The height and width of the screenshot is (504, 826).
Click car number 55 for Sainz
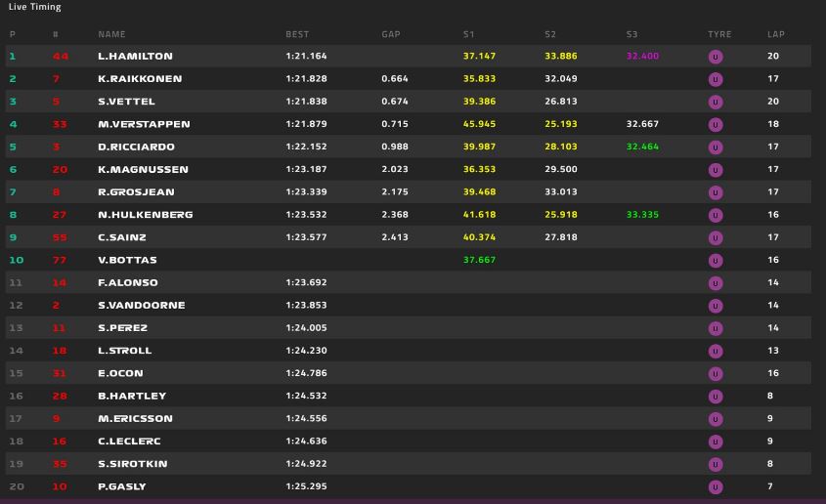(x=60, y=237)
